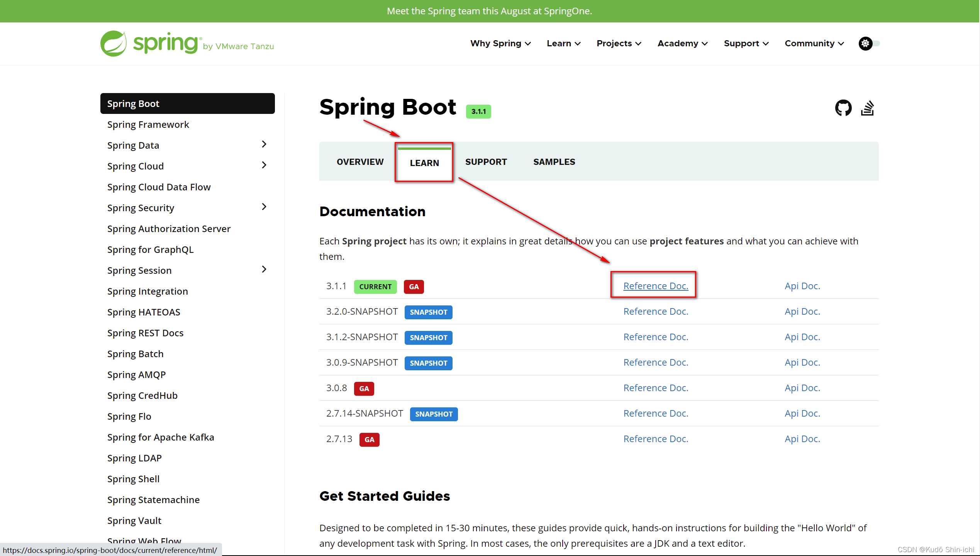Click the 'Documentation' heading text

[372, 211]
